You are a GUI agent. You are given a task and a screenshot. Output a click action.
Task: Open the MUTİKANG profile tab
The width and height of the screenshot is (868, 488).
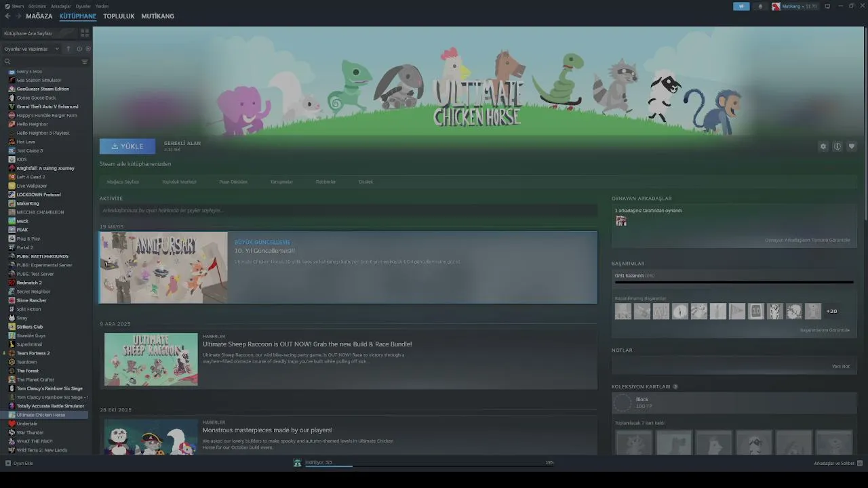(x=158, y=16)
